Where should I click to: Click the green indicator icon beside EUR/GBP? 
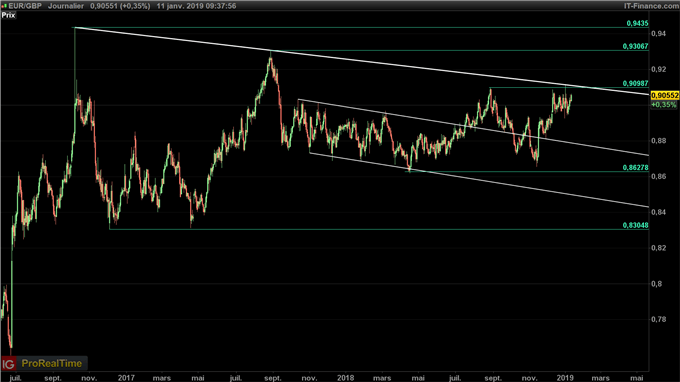[x=5, y=6]
